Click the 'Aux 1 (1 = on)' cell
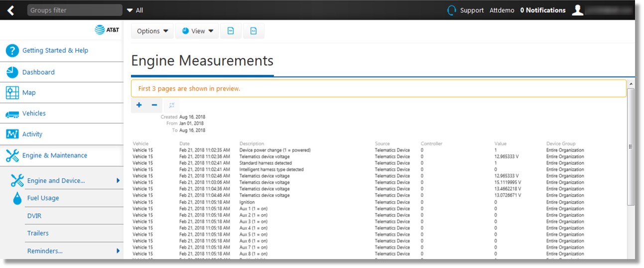Image resolution: width=644 pixels, height=268 pixels. [254, 209]
